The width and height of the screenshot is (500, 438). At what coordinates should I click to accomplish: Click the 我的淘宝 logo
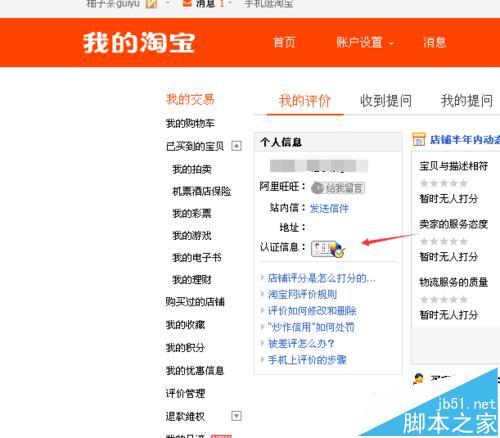[139, 43]
